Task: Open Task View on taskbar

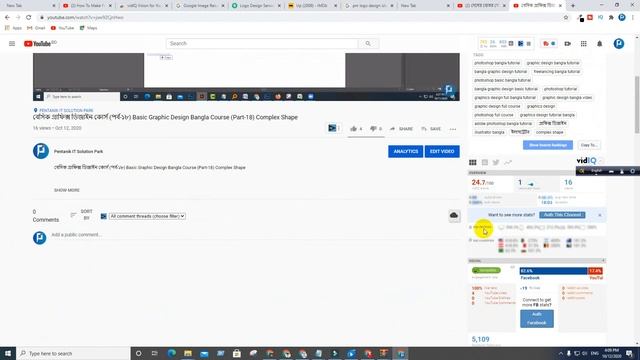Action: coord(155,353)
